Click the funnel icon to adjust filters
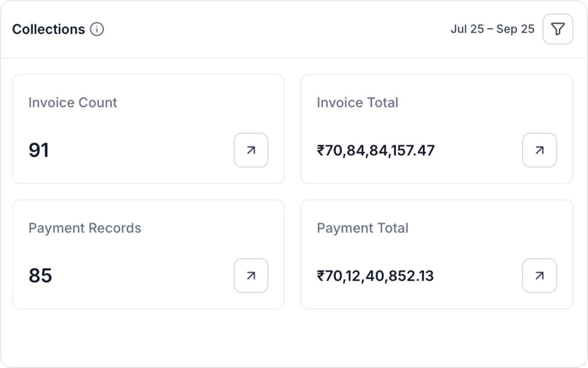Screen dimensions: 588x368 557,29
